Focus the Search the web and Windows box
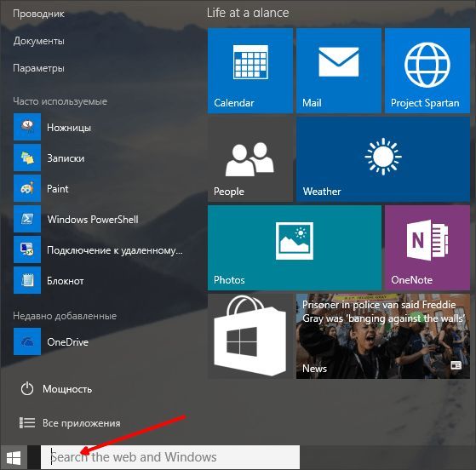The height and width of the screenshot is (470, 476). tap(170, 457)
